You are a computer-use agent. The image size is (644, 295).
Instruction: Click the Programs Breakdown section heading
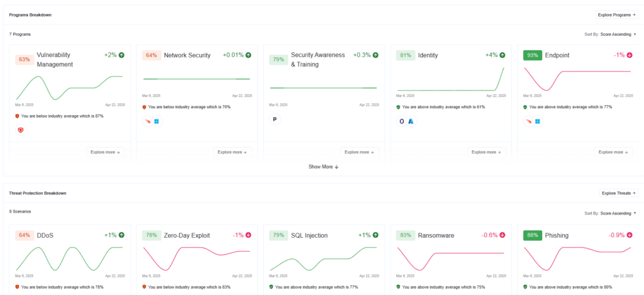pyautogui.click(x=30, y=15)
